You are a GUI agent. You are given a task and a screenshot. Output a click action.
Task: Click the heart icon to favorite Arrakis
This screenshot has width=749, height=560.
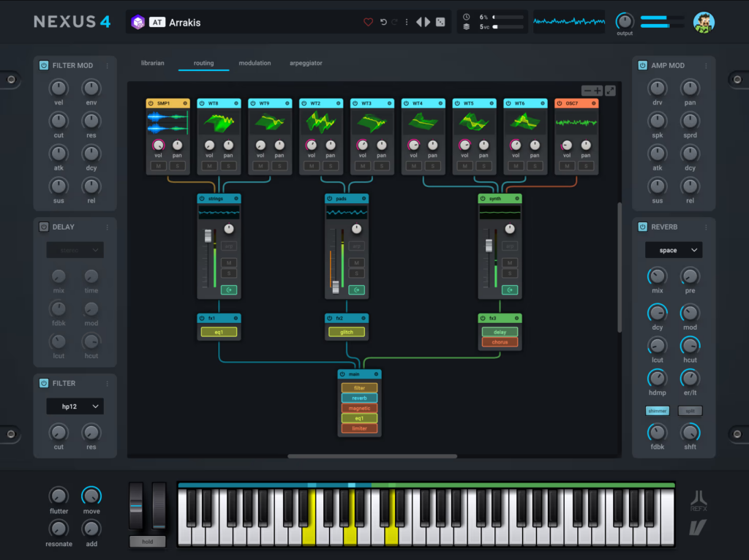(x=368, y=22)
